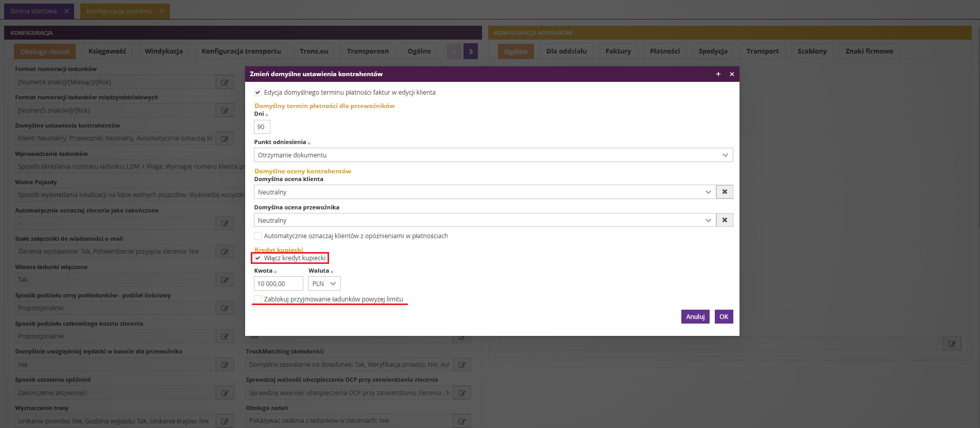Open Obsługa zleceń tab
Viewport: 980px width, 428px height.
point(45,51)
